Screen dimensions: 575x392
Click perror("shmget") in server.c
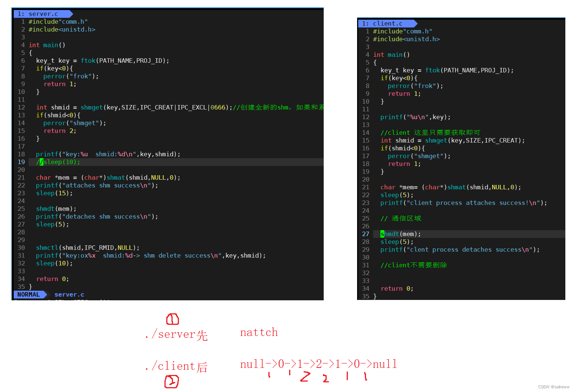[75, 123]
